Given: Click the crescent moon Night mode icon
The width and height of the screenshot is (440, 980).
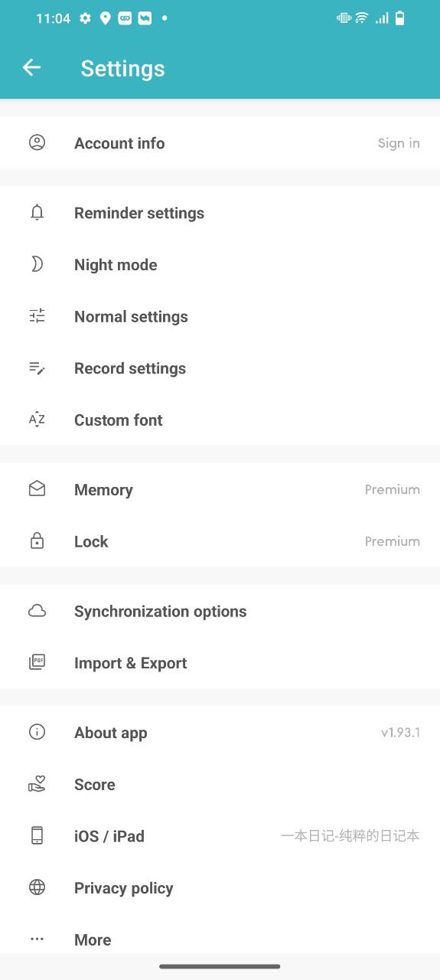Looking at the screenshot, I should point(37,264).
